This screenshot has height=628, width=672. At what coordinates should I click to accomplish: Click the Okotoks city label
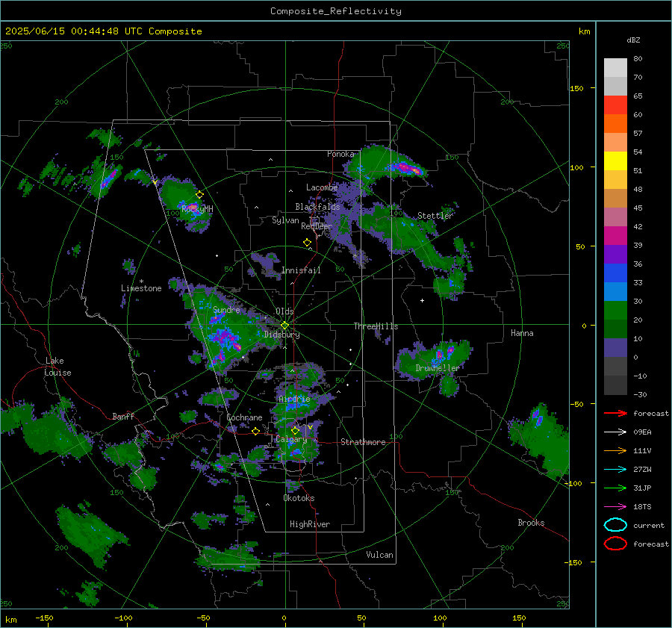click(x=299, y=498)
